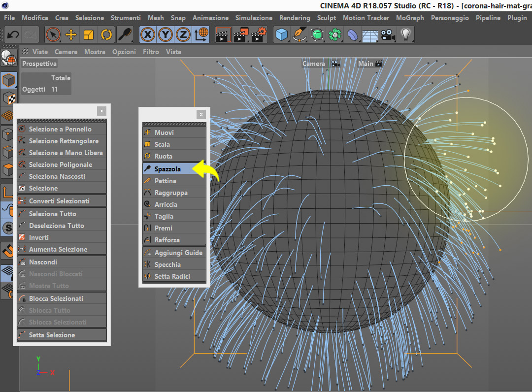Image resolution: width=532 pixels, height=392 pixels.
Task: Click Blocca Selezionati
Action: pyautogui.click(x=62, y=298)
